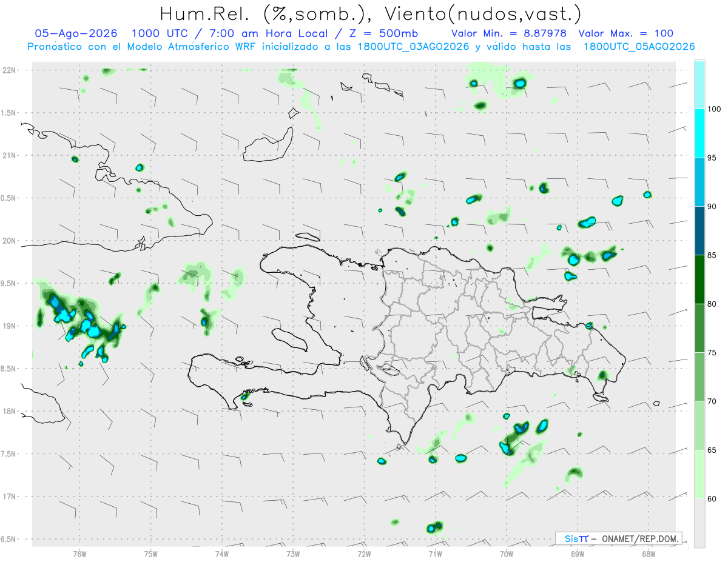
Task: Pick the pale green swatch between 60 and 65
Action: (699, 474)
